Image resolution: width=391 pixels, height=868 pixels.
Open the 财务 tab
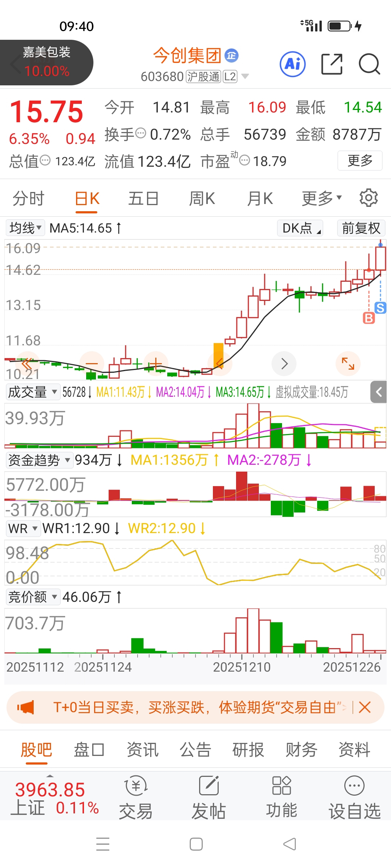click(302, 750)
